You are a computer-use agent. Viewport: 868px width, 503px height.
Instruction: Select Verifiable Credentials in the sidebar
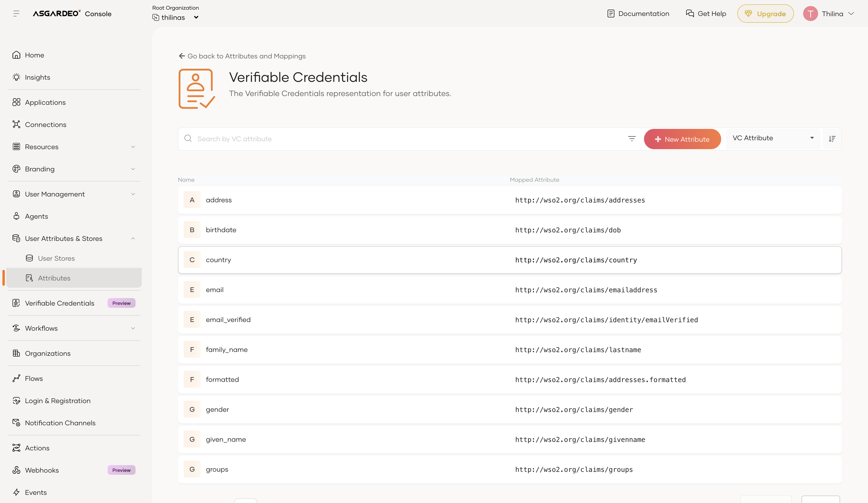click(x=60, y=303)
